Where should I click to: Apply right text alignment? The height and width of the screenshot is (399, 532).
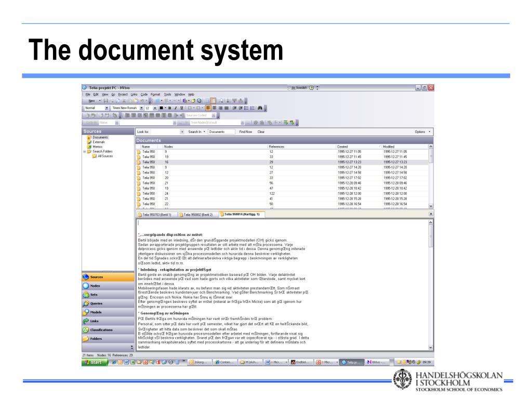(220, 108)
